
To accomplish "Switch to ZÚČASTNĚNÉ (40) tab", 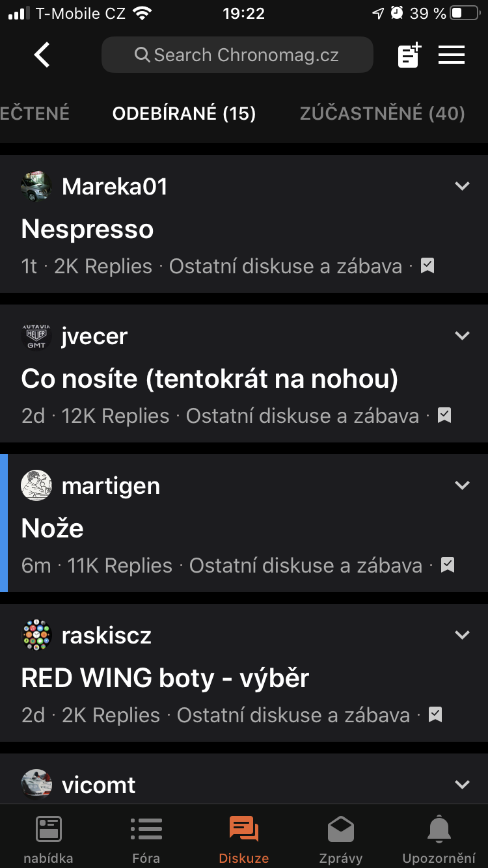I will pyautogui.click(x=382, y=114).
